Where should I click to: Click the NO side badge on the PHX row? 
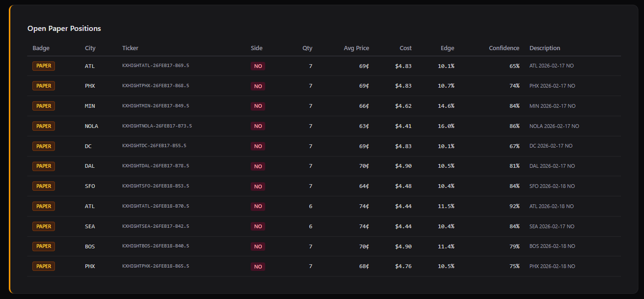pyautogui.click(x=258, y=86)
